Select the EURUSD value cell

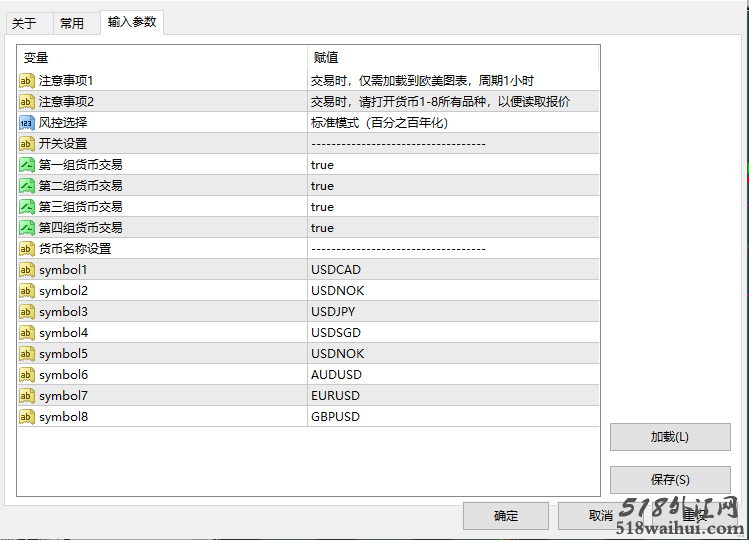click(453, 396)
